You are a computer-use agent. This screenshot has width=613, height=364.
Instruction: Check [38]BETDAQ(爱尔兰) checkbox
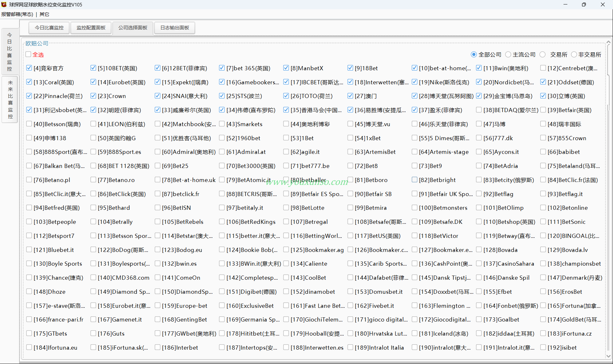click(x=479, y=110)
